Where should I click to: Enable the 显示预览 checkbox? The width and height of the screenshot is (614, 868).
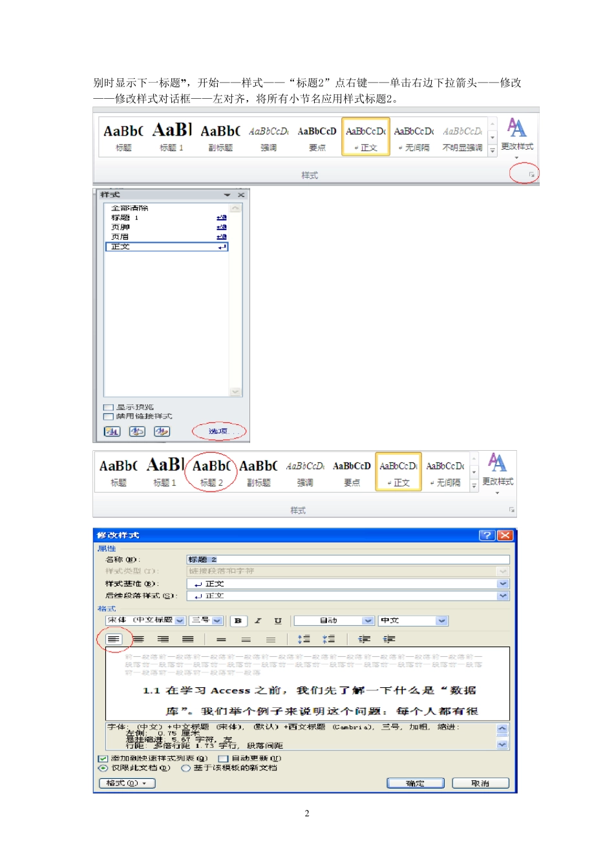pyautogui.click(x=109, y=408)
